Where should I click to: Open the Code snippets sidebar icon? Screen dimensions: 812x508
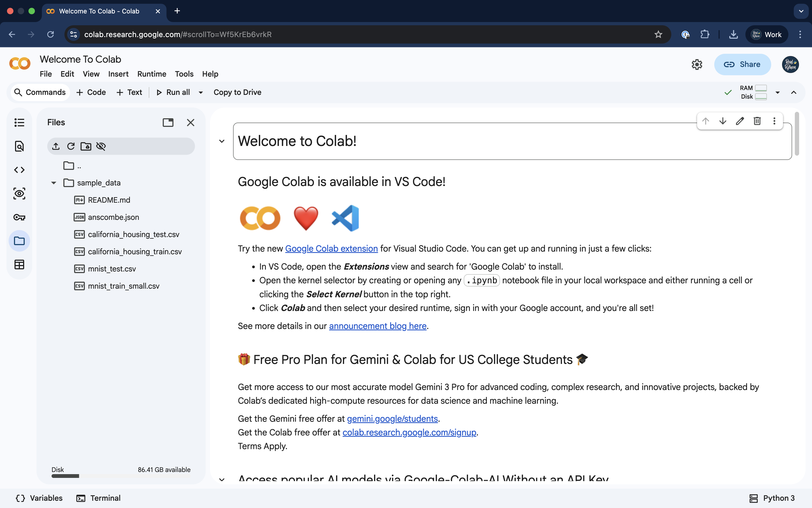(x=19, y=170)
